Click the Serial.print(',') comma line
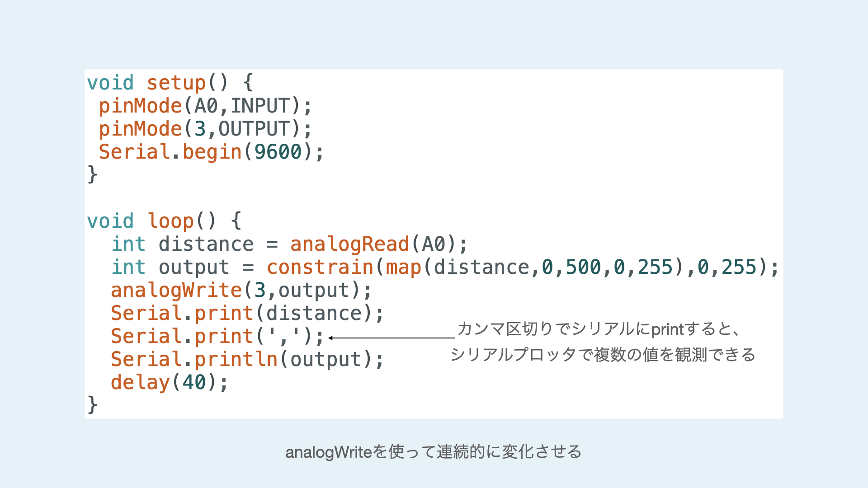The width and height of the screenshot is (868, 488). point(217,337)
